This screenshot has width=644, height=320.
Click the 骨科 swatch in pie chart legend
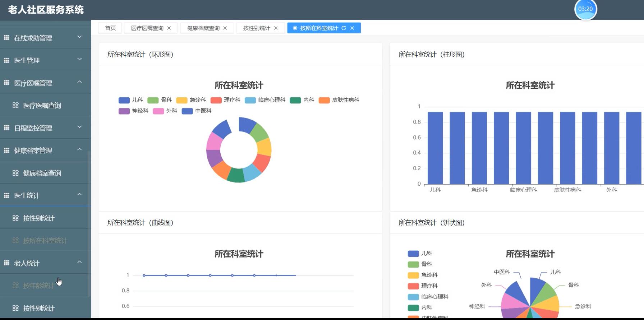(x=413, y=264)
